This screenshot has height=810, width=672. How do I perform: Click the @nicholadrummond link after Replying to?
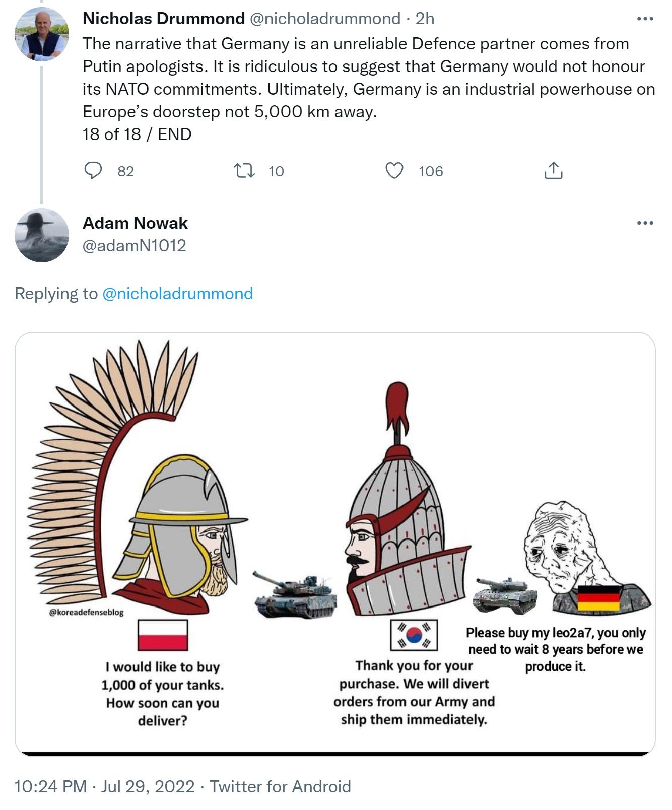coord(177,294)
